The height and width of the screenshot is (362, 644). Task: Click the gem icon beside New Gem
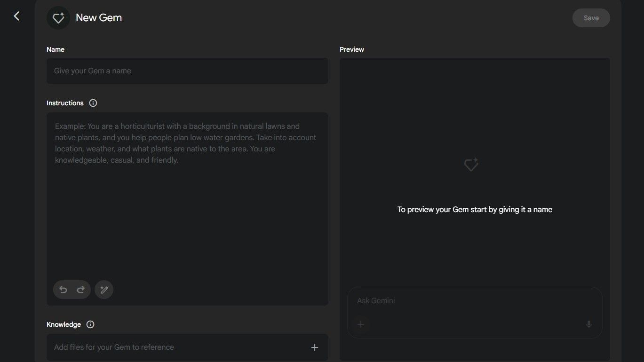[x=58, y=18]
